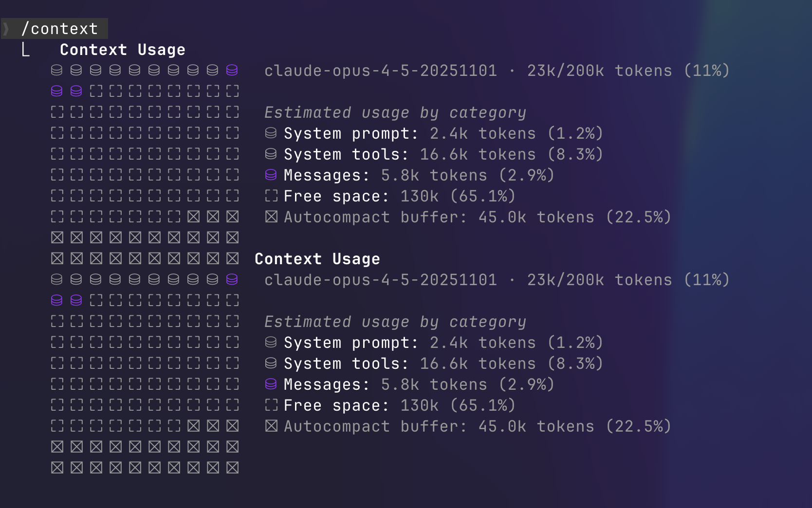This screenshot has width=812, height=508.
Task: Click the upper Free space: 130k text
Action: 361,196
